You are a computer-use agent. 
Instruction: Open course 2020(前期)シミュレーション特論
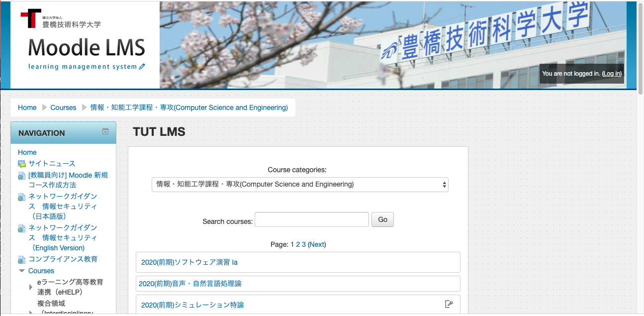click(x=192, y=305)
